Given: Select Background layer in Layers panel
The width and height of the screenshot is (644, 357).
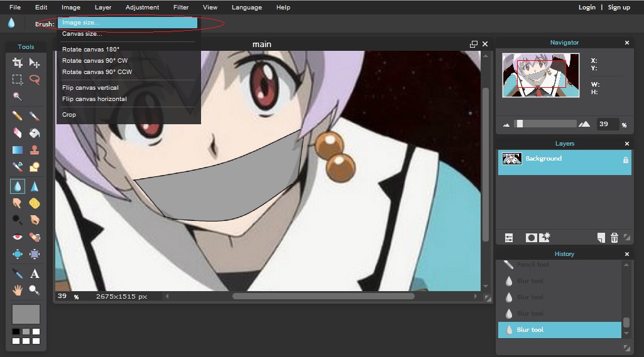Looking at the screenshot, I should (565, 163).
